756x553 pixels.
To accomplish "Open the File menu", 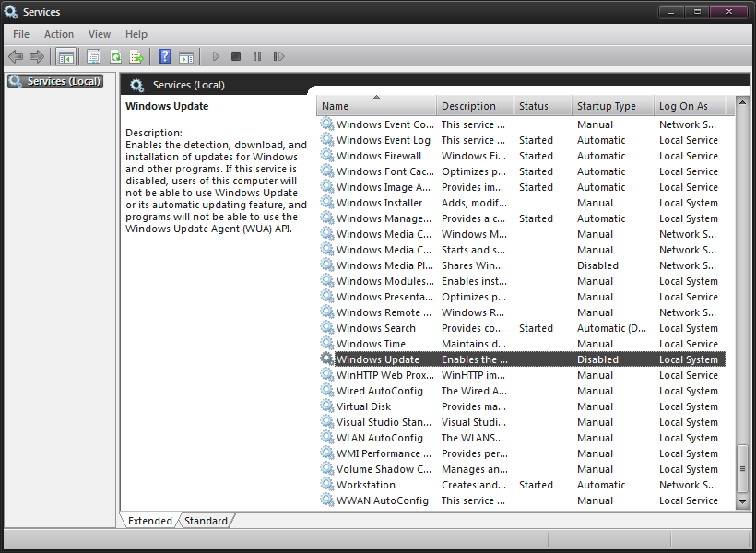I will click(21, 34).
